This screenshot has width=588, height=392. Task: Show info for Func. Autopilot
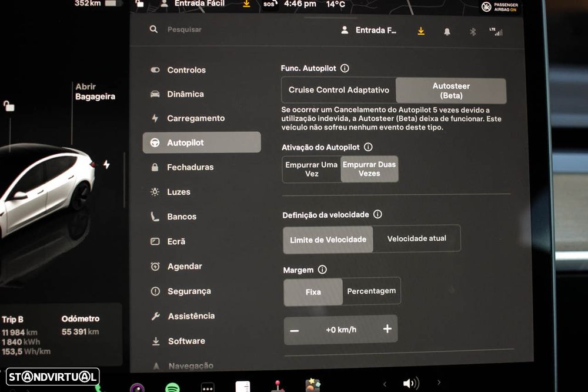[x=345, y=68]
